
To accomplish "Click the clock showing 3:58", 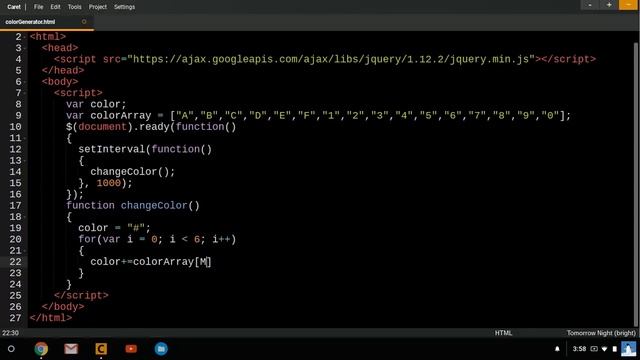I will pos(579,349).
